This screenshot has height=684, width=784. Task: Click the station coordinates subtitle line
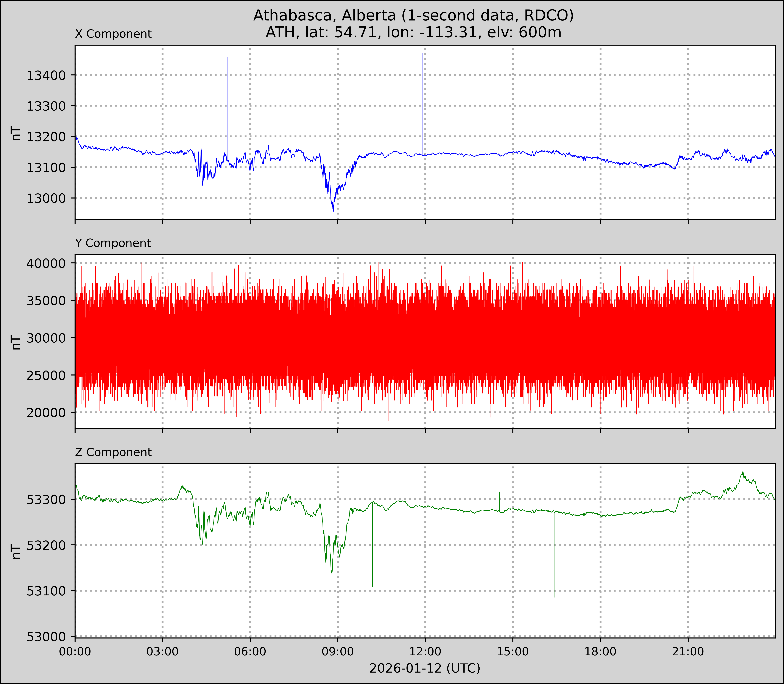(x=413, y=32)
